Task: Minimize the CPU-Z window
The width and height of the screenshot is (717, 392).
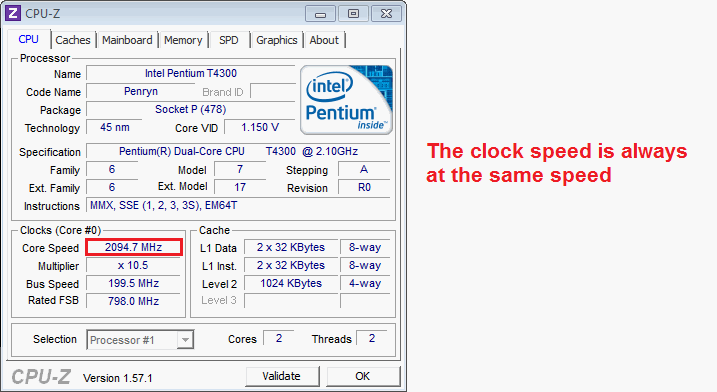Action: click(x=321, y=14)
